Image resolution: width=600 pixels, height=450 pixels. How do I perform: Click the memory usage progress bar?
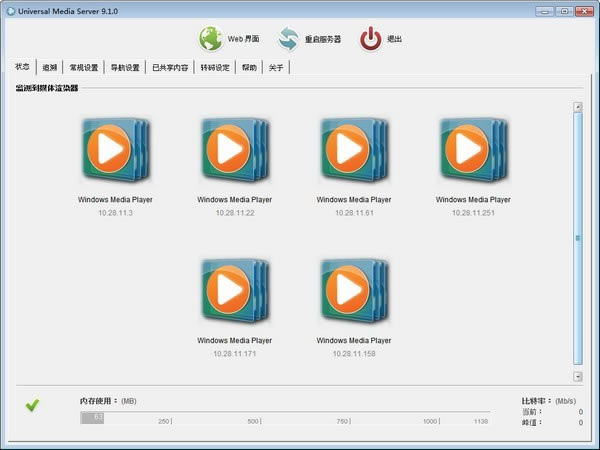point(286,418)
